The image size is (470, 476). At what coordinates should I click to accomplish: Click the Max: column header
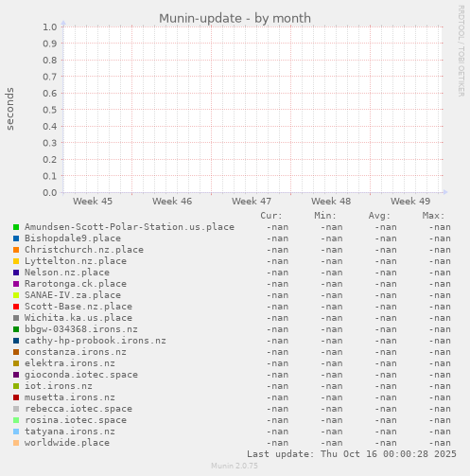click(433, 216)
